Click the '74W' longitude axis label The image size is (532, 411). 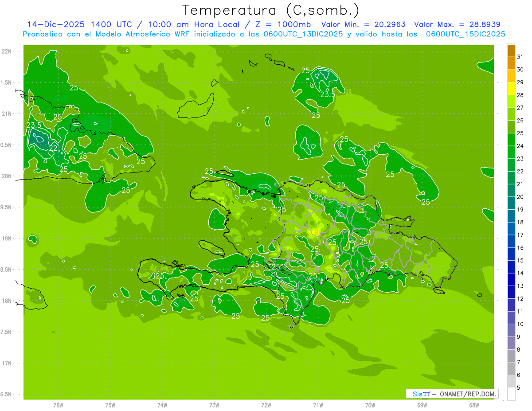(x=162, y=405)
